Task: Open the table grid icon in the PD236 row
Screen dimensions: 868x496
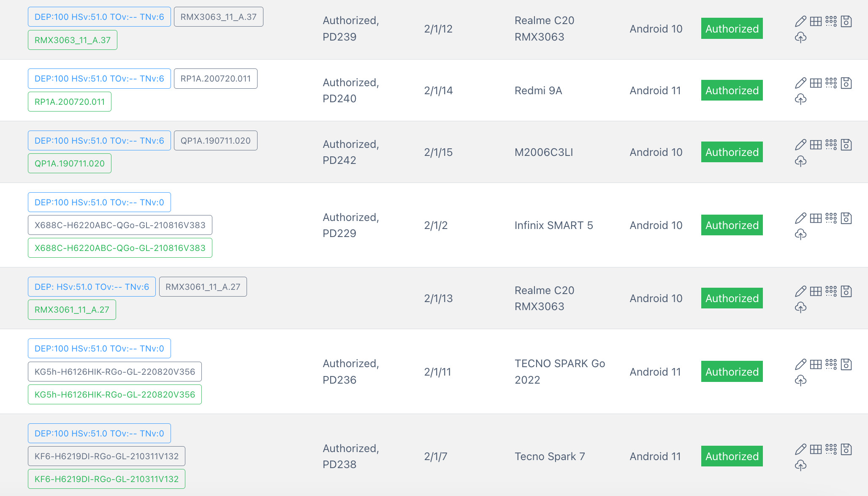Action: (x=816, y=364)
